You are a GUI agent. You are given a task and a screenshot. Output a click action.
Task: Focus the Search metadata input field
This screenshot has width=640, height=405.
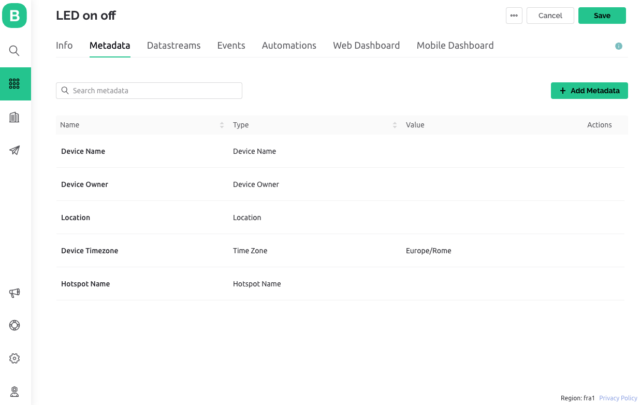(x=149, y=91)
